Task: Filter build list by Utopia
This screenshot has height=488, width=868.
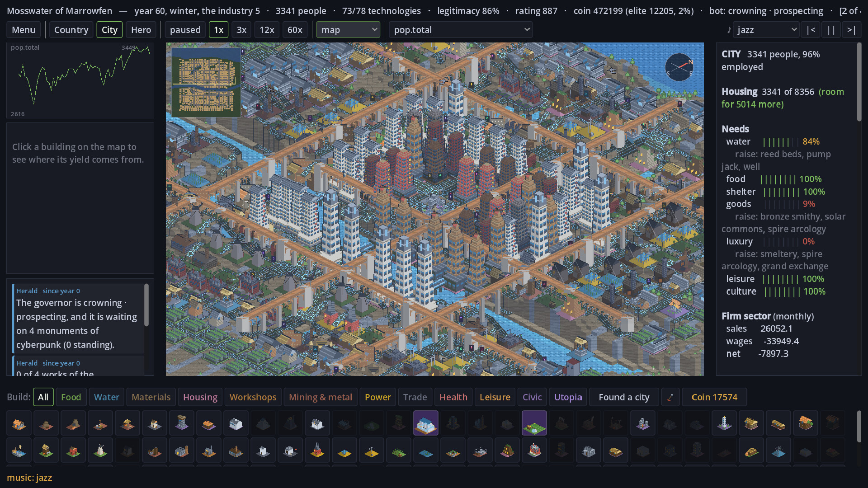Action: coord(568,397)
